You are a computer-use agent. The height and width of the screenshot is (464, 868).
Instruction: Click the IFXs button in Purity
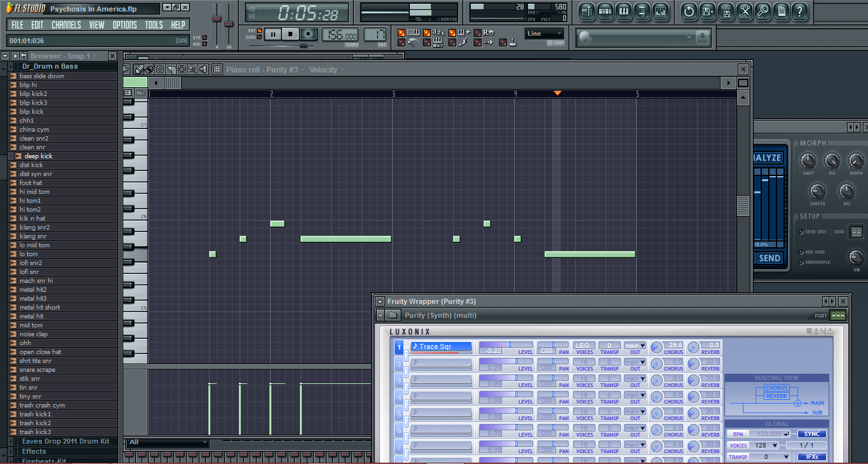point(811,457)
